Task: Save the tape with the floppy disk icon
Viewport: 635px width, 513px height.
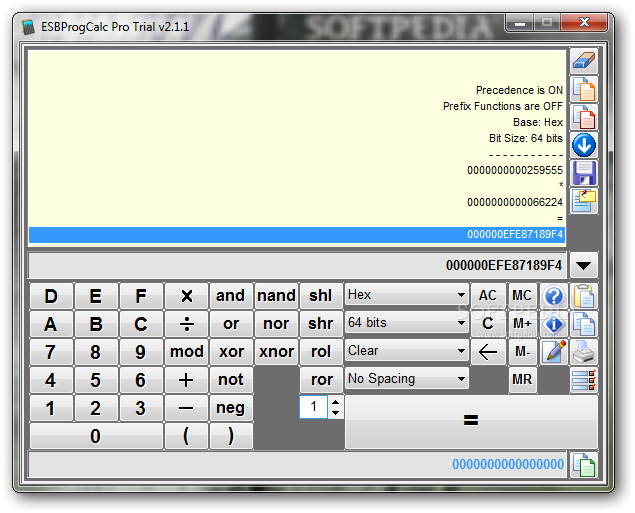Action: 584,173
